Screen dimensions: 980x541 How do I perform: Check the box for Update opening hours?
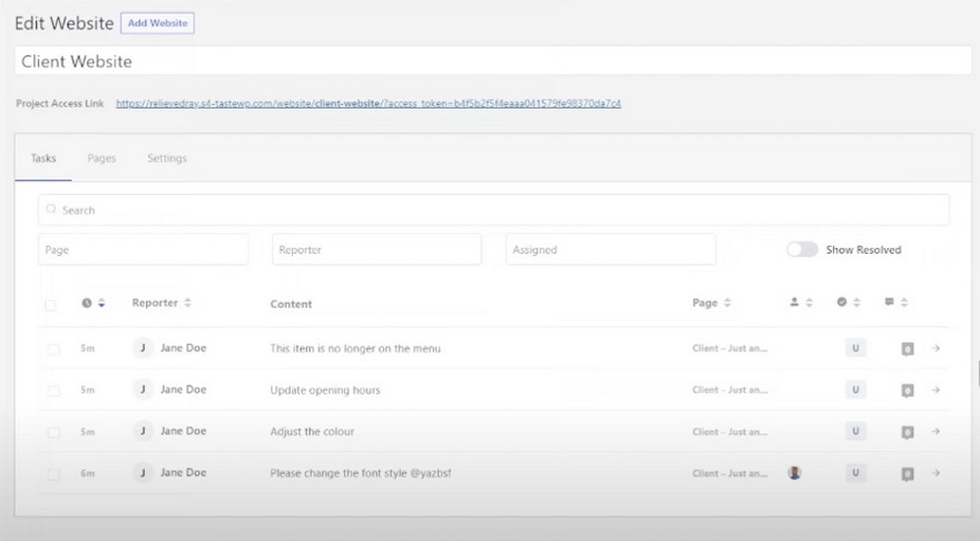pos(54,391)
